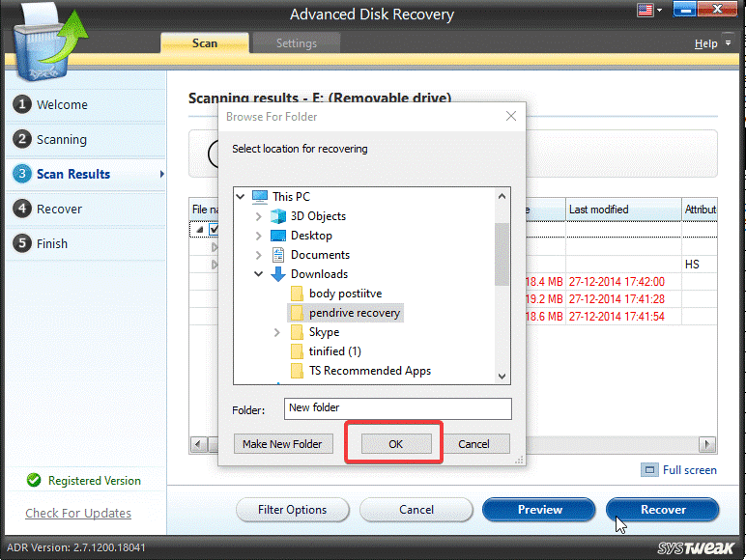Viewport: 746px width, 560px height.
Task: Expand the 3D Objects node
Action: [x=258, y=216]
